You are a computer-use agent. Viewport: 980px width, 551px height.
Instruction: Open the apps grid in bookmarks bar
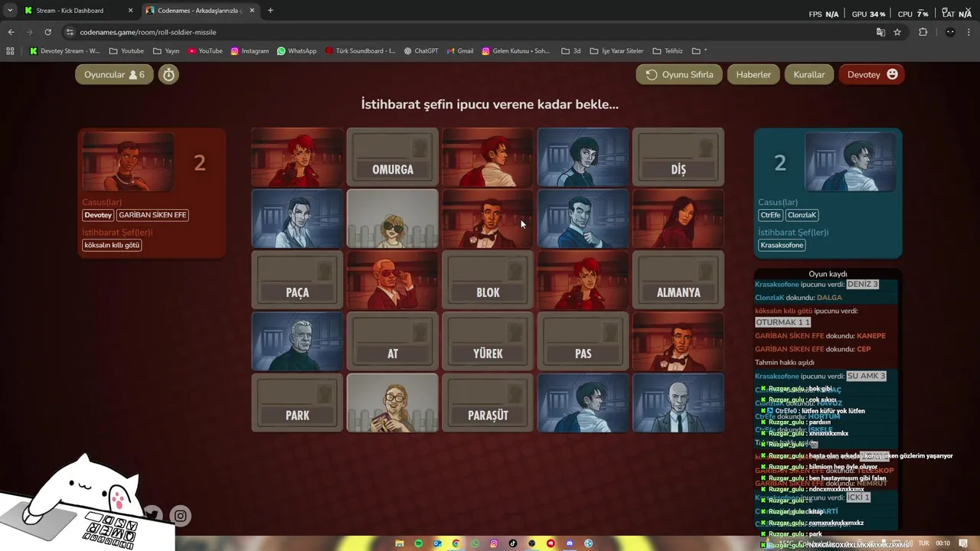[10, 51]
